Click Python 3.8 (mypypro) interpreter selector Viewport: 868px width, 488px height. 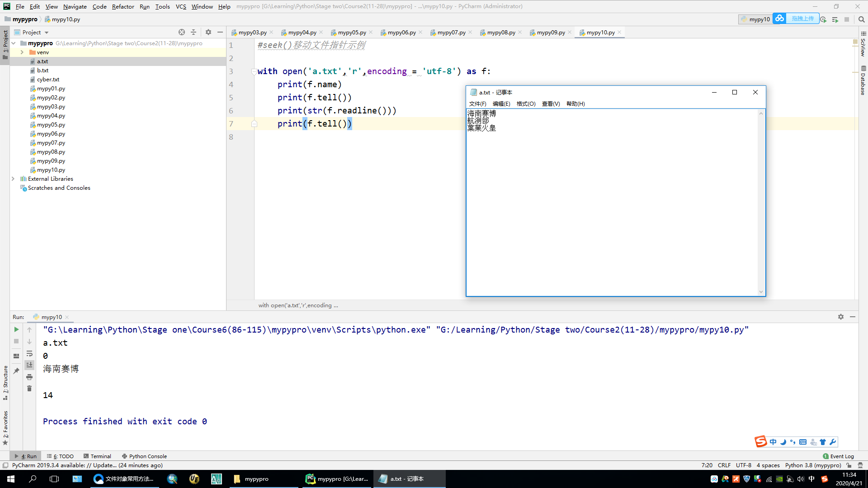coord(813,465)
